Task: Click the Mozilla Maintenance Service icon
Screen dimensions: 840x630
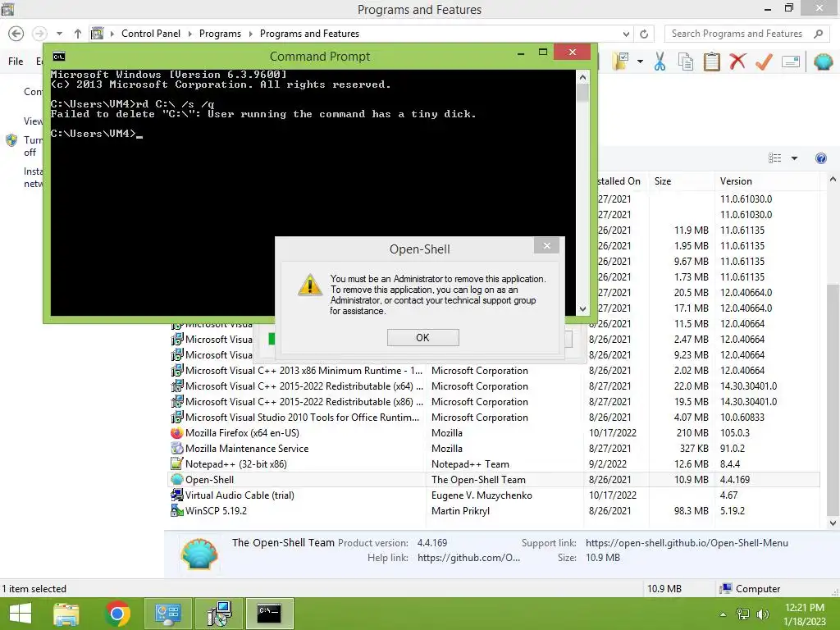Action: point(177,449)
